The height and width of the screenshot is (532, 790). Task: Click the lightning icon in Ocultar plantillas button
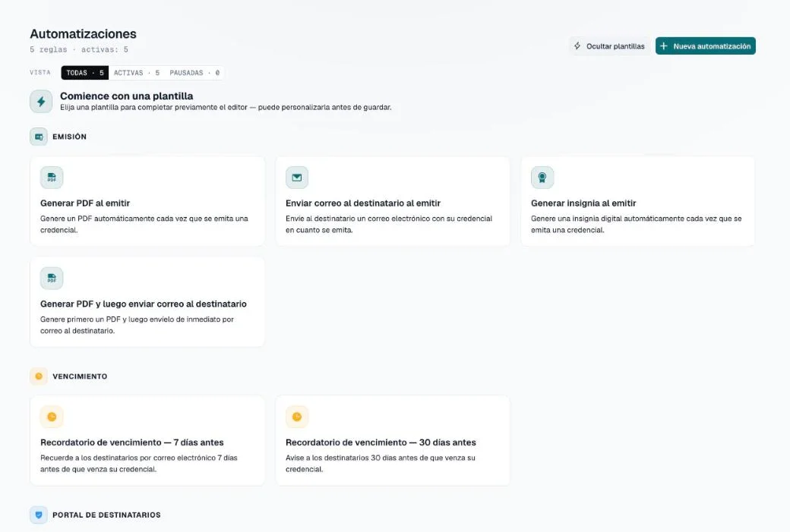tap(577, 46)
